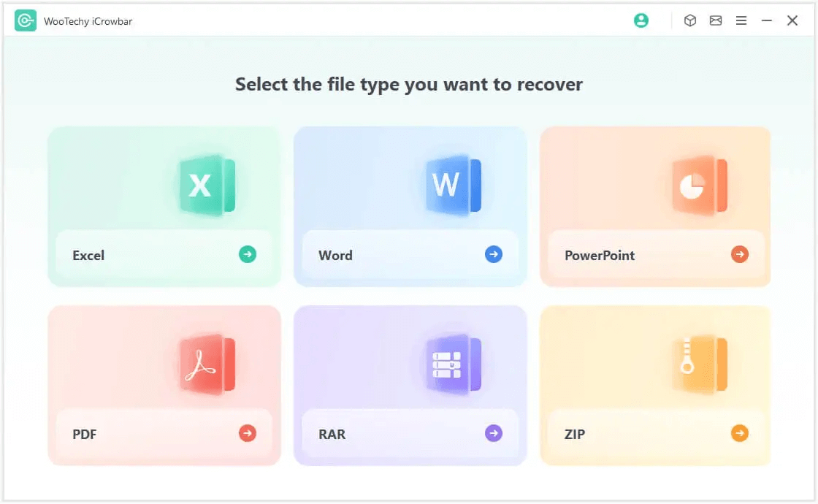
Task: Click the purple RAR archive icon
Action: 453,364
